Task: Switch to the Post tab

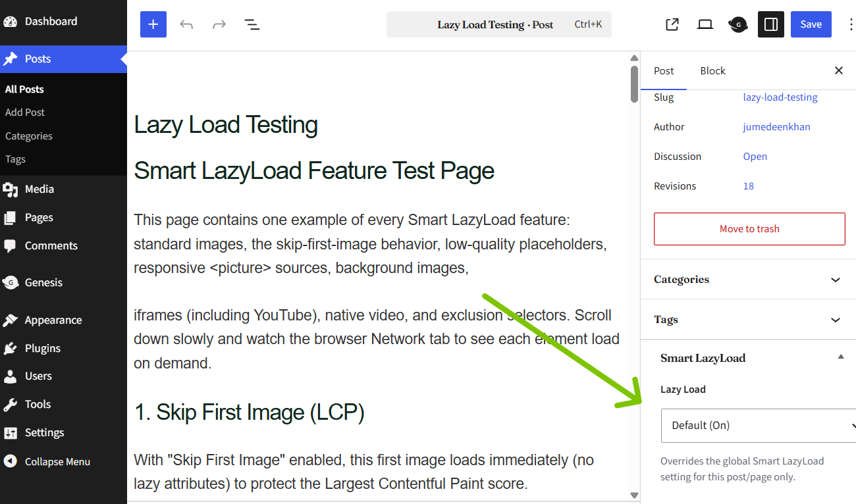Action: tap(664, 70)
